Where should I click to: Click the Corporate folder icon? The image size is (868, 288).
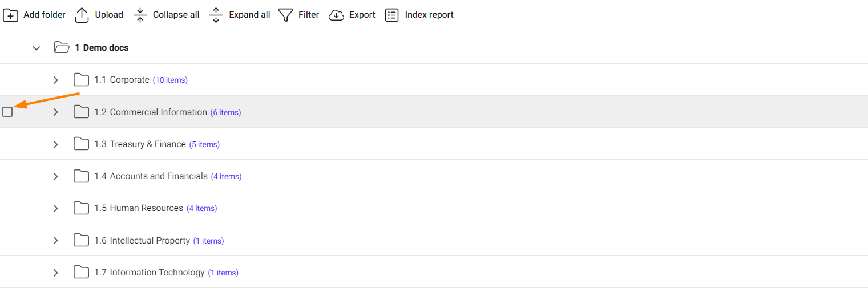(x=81, y=80)
